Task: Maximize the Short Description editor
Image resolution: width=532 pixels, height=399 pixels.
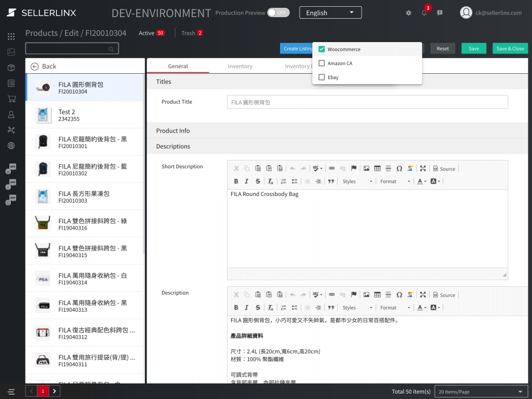Action: (x=423, y=169)
